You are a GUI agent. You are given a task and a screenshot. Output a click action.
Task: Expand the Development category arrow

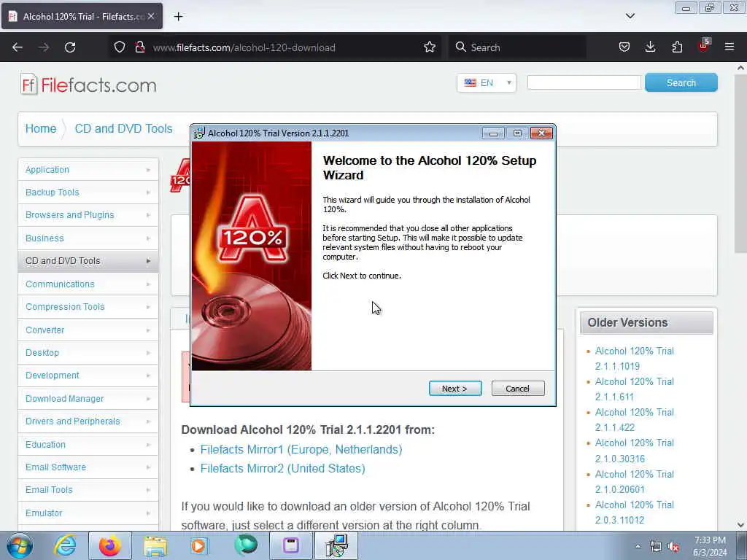pos(148,376)
